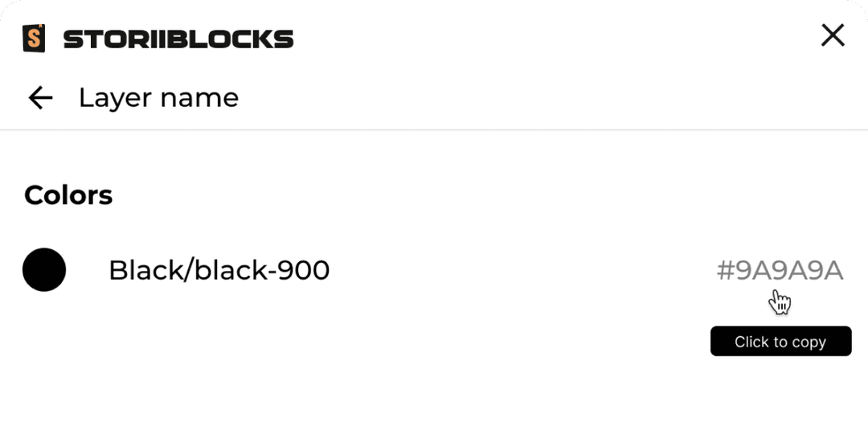
Task: Click the Click to copy tooltip
Action: click(780, 342)
